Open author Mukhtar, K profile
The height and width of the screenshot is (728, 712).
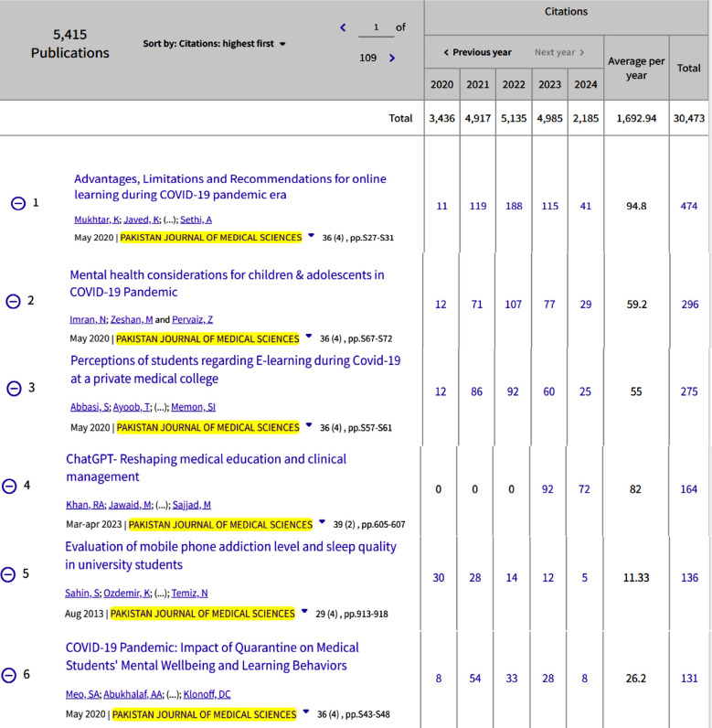[x=97, y=219]
